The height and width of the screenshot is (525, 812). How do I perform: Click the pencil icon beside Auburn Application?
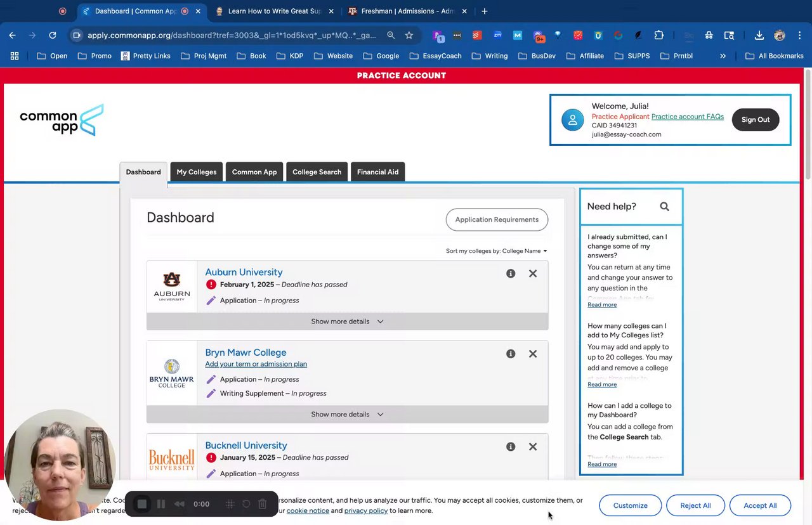pos(211,301)
